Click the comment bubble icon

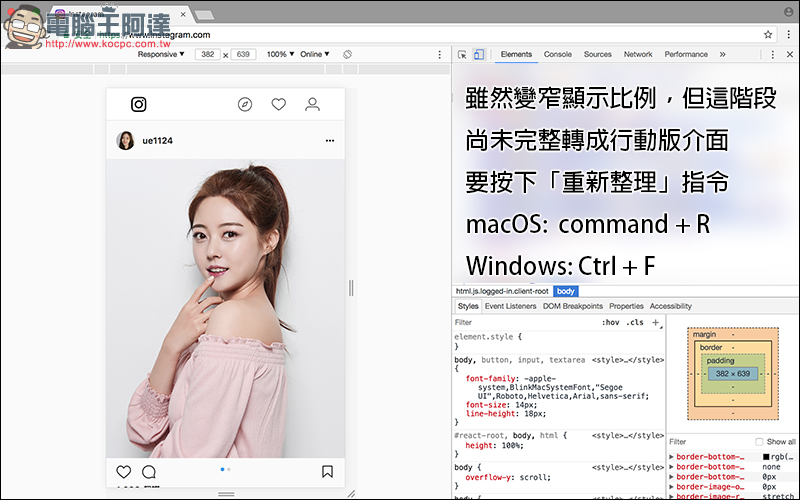click(x=149, y=471)
